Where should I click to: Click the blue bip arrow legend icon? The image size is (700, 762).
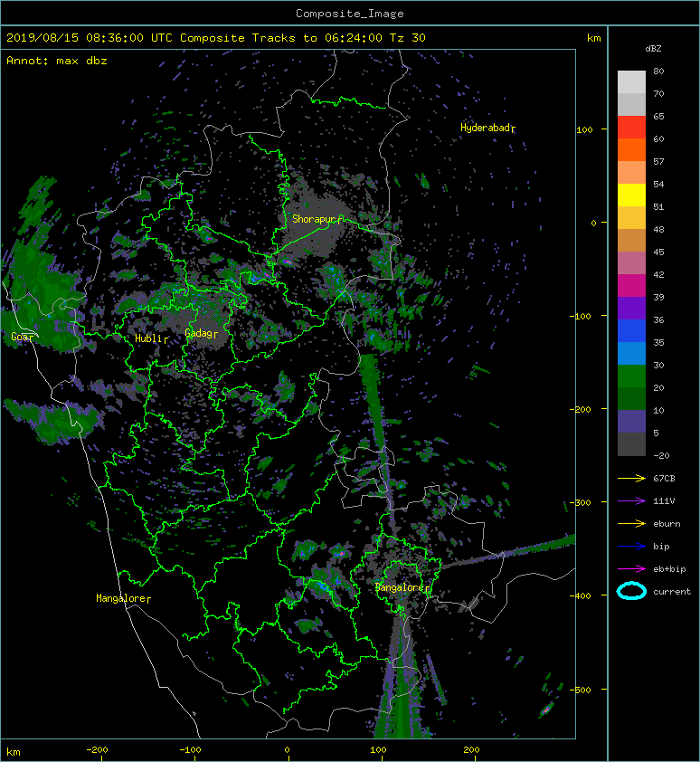click(x=631, y=547)
